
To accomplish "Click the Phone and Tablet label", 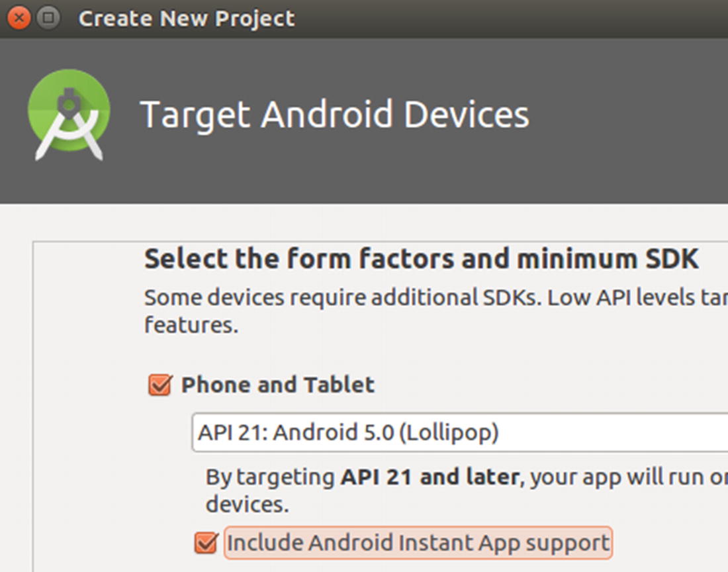I will point(278,385).
